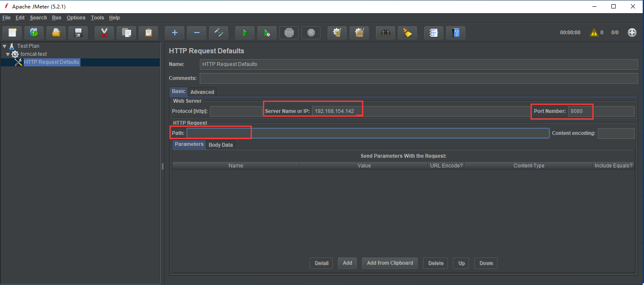Viewport: 644px width, 285px height.
Task: Open the Help question mark icon
Action: pos(456,33)
